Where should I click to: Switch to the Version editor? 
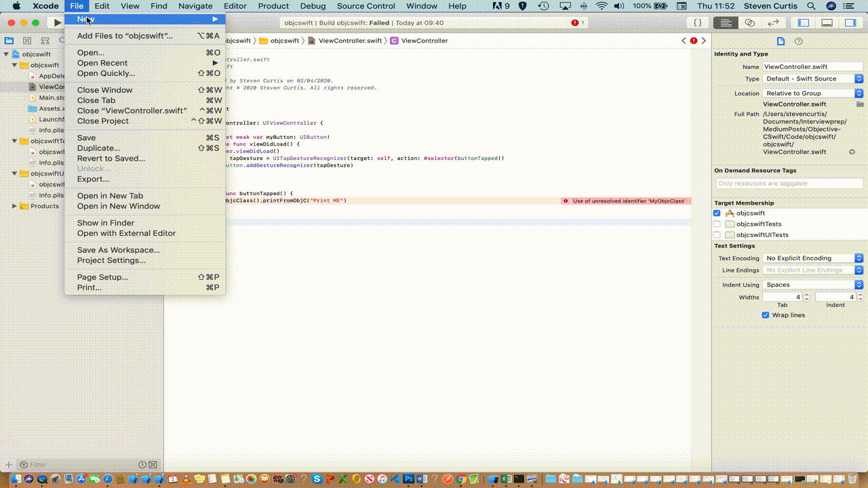[772, 23]
